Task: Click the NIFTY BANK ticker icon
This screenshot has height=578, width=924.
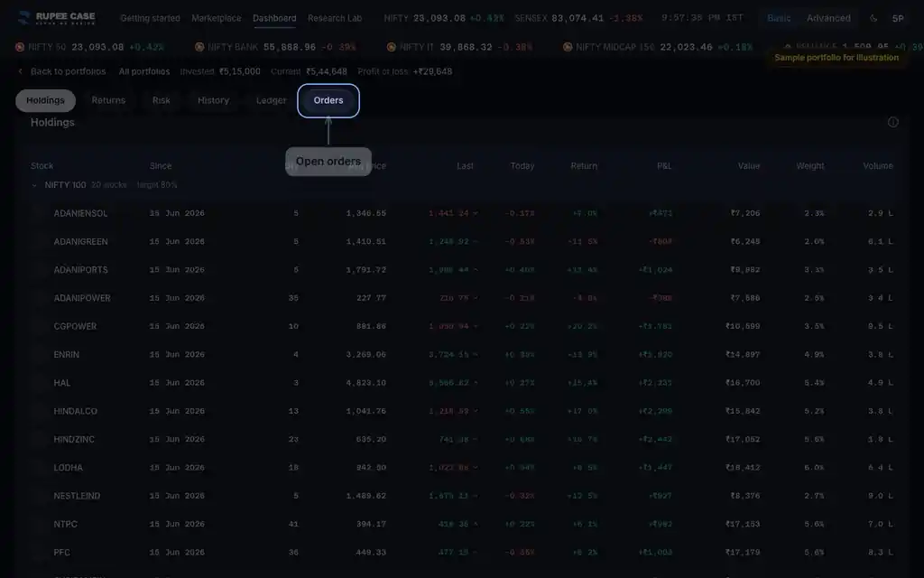Action: 199,47
